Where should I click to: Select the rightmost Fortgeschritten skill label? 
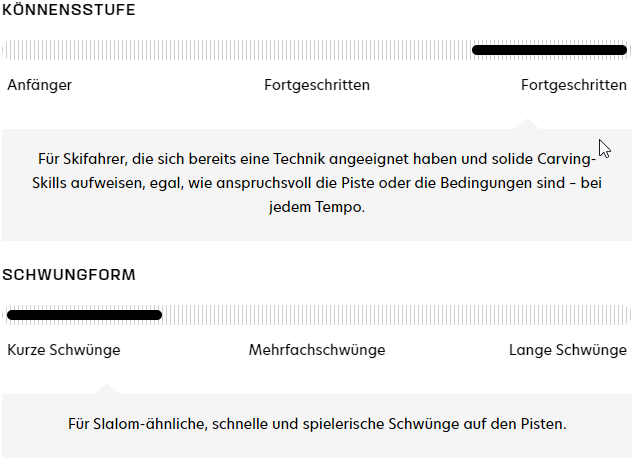(573, 85)
